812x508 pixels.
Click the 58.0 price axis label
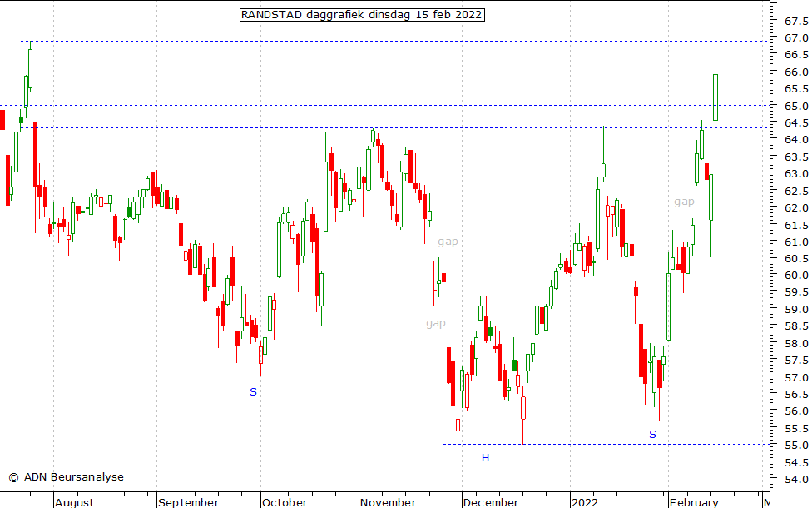coord(796,343)
